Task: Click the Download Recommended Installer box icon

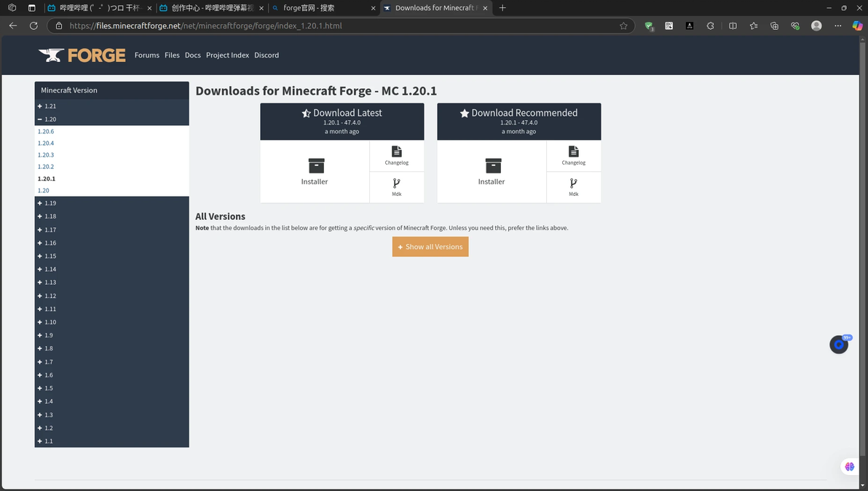Action: click(x=493, y=165)
